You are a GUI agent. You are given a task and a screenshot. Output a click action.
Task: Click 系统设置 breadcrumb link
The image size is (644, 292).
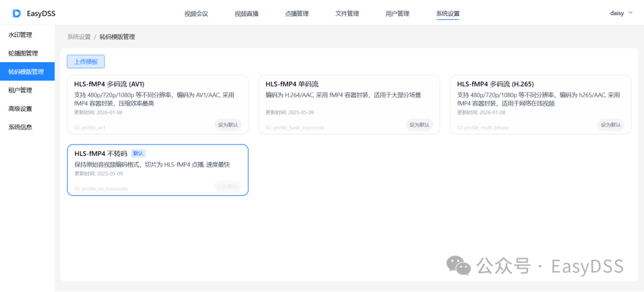click(x=79, y=37)
